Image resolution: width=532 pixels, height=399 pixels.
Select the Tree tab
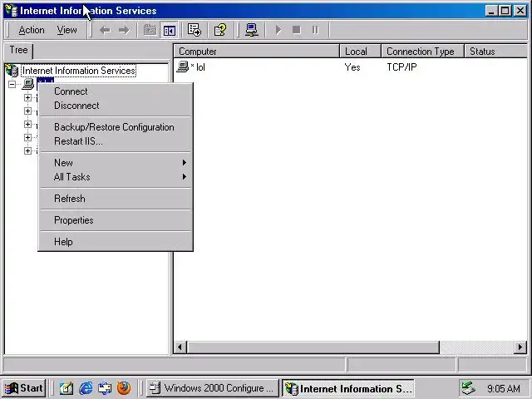(18, 50)
